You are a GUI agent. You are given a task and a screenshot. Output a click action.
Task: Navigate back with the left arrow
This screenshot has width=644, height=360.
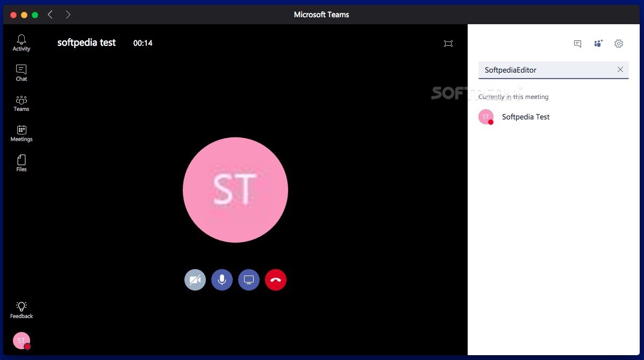point(50,15)
